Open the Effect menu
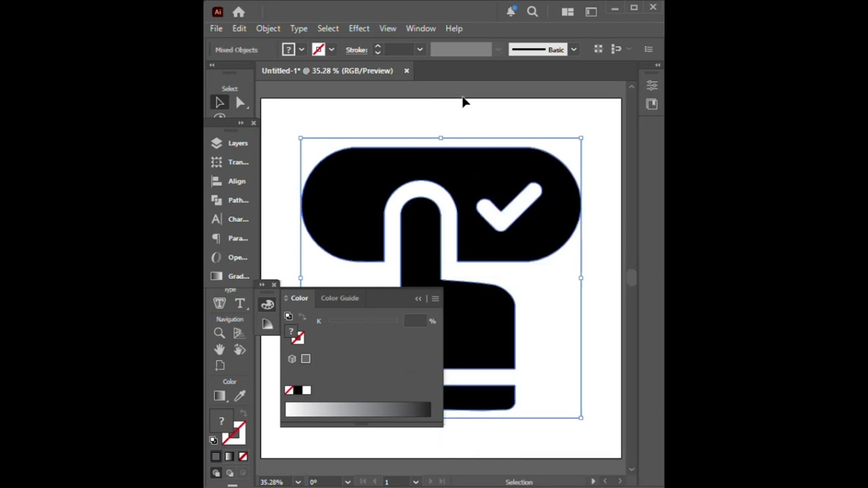The width and height of the screenshot is (868, 488). coord(359,28)
